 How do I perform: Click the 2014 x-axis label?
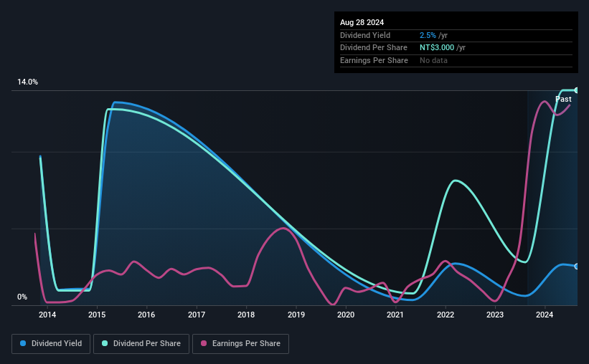point(47,315)
